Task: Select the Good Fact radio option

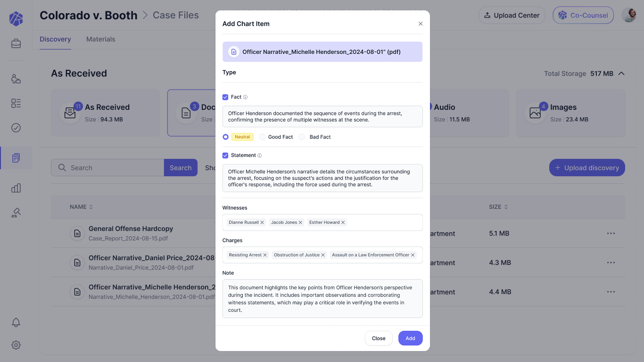Action: click(263, 137)
